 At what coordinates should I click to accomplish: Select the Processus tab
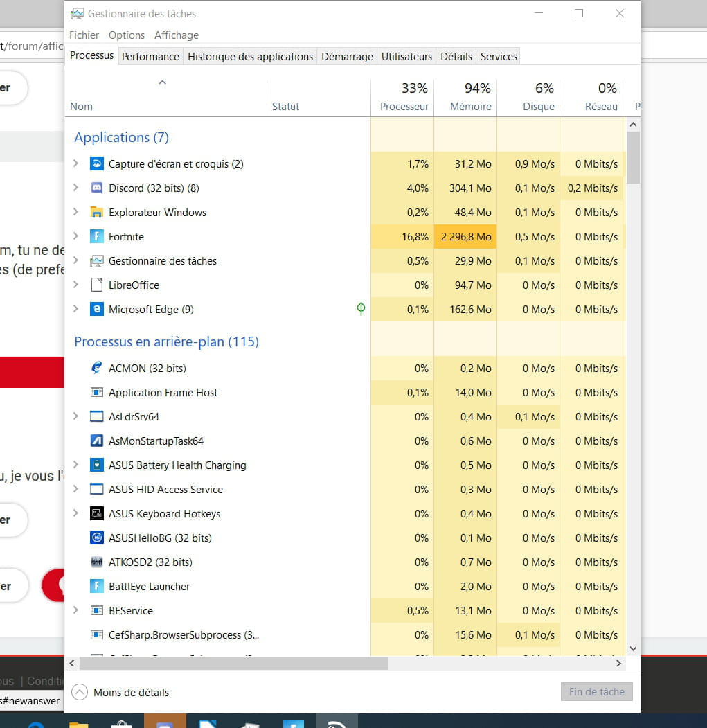click(91, 55)
